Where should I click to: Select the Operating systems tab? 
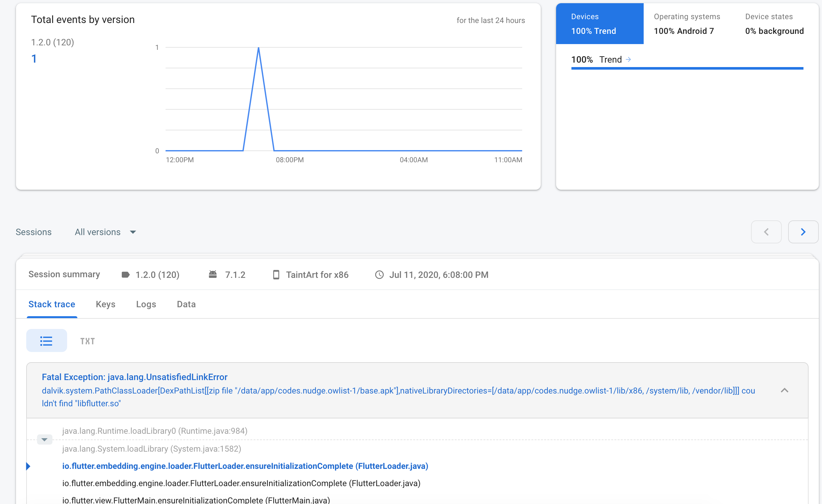coord(686,24)
